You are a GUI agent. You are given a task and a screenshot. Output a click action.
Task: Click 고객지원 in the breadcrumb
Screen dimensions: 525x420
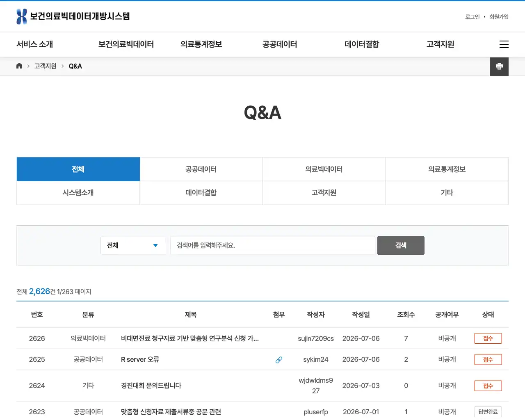(46, 66)
